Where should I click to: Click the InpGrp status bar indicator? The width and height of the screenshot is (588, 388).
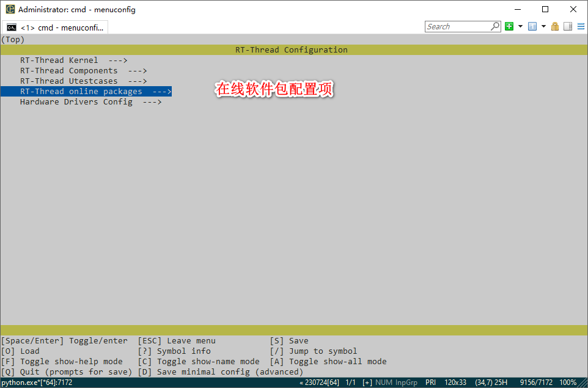(x=406, y=383)
